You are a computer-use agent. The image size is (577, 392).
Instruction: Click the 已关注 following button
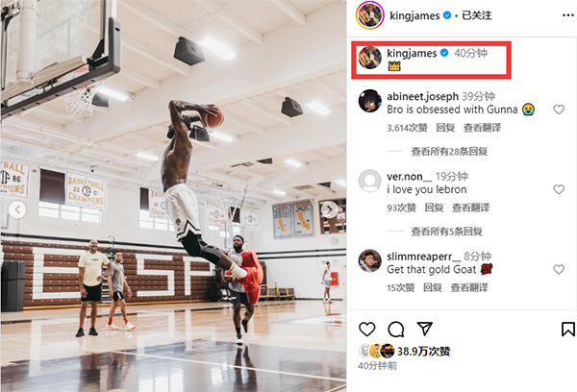pos(477,15)
